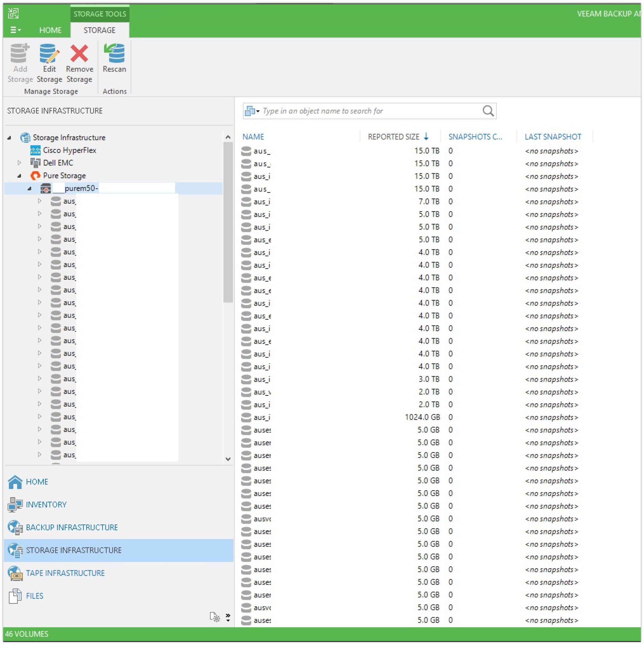Select Cisco HyperFlex in the tree
The height and width of the screenshot is (645, 644).
point(69,150)
